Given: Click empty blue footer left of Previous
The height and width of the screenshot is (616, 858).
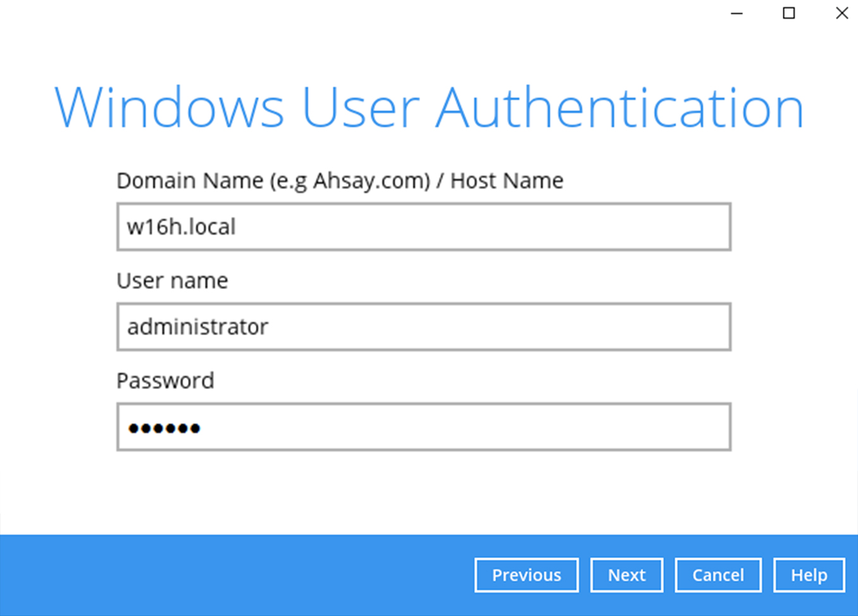Looking at the screenshot, I should tap(234, 575).
